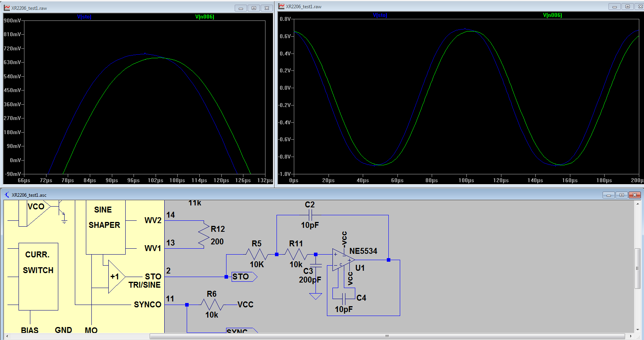Click the STO net label flag

pos(244,277)
